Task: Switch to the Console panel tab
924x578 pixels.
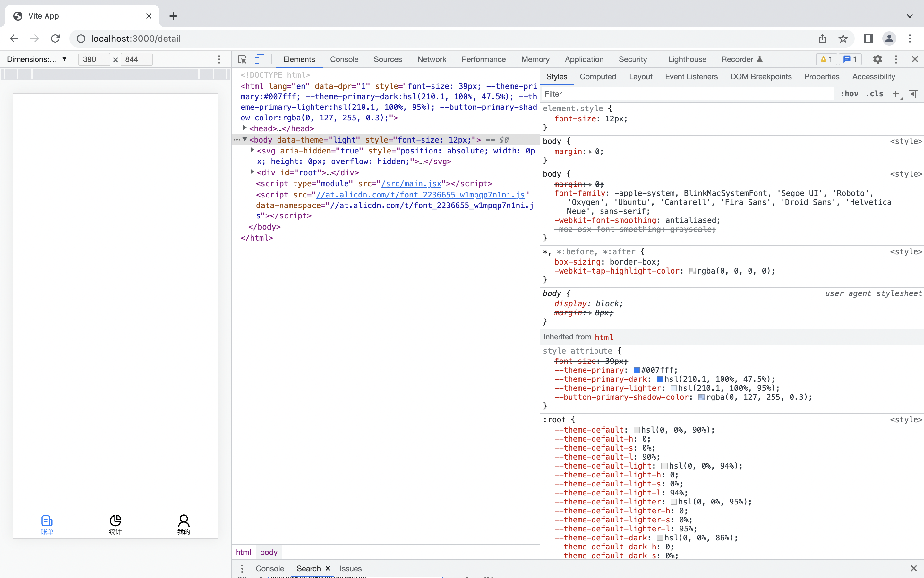Action: pos(344,59)
